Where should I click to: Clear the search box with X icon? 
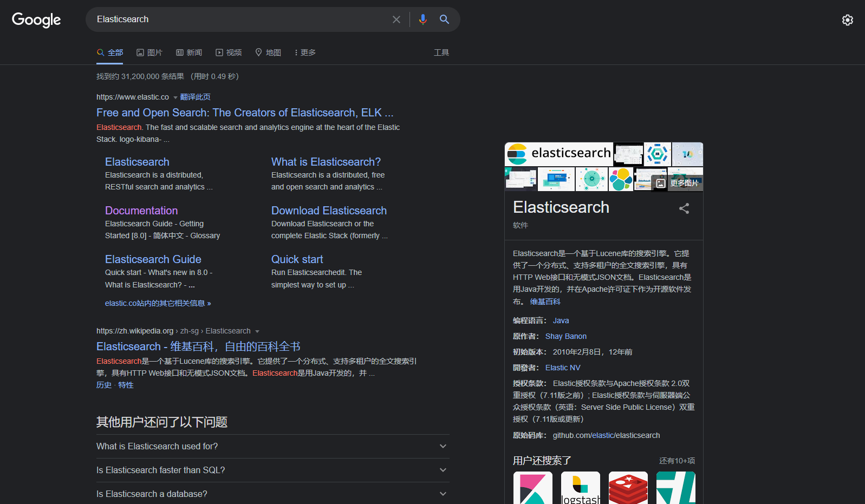(x=396, y=19)
